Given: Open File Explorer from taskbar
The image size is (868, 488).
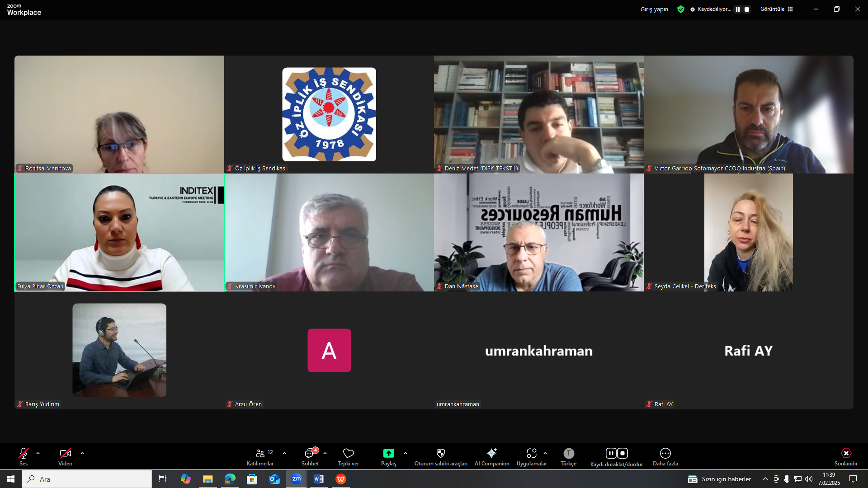Looking at the screenshot, I should click(x=208, y=479).
